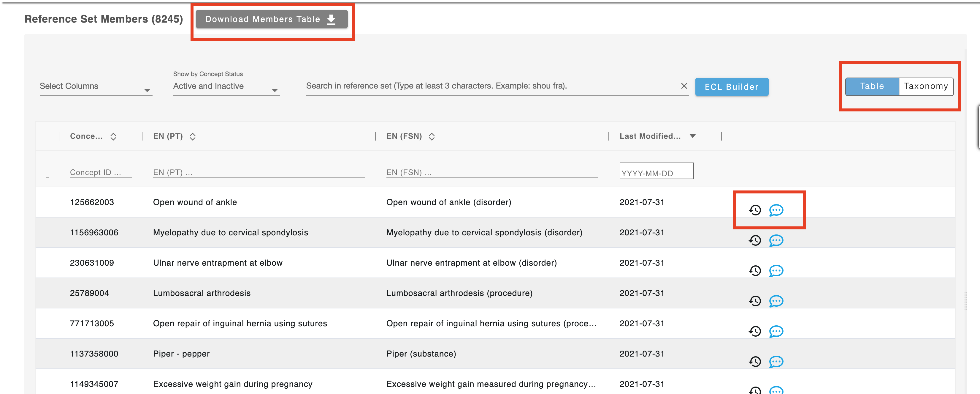Click 'Excessive weight gain during pregnancy' PT cell
980x394 pixels.
click(x=232, y=384)
